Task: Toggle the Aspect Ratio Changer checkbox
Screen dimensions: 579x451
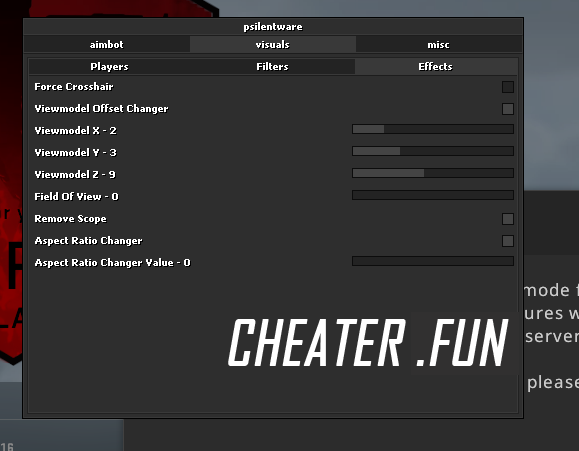Action: tap(508, 241)
